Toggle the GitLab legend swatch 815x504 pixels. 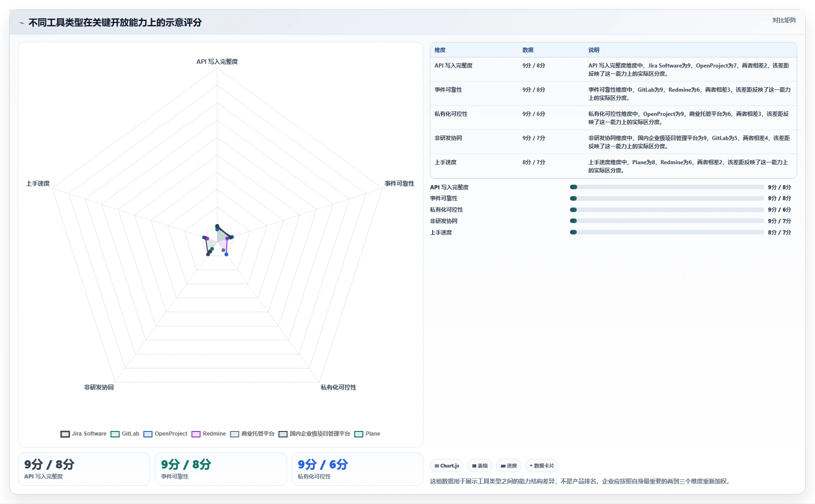[115, 434]
